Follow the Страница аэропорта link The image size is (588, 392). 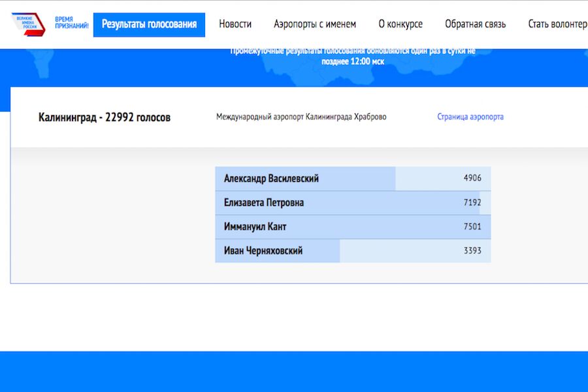pyautogui.click(x=470, y=117)
